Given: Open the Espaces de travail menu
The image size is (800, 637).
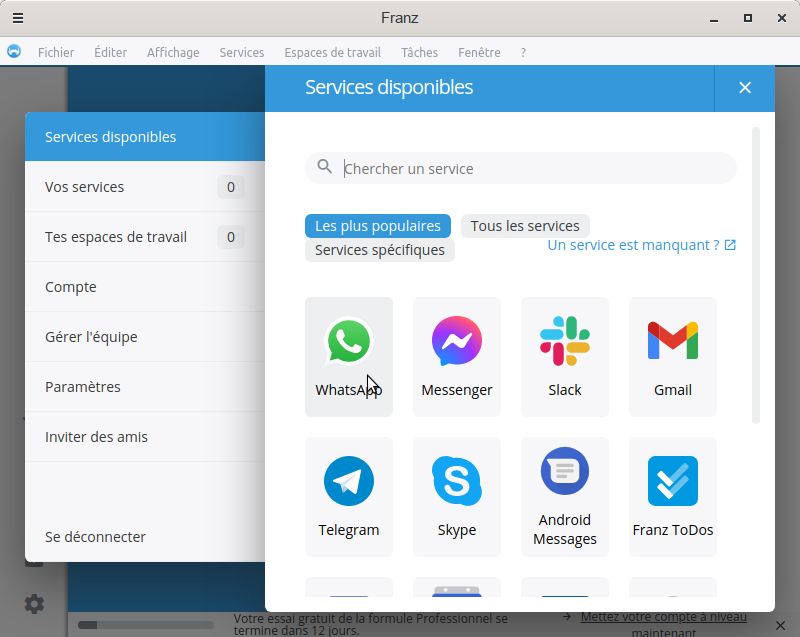Looking at the screenshot, I should (332, 52).
